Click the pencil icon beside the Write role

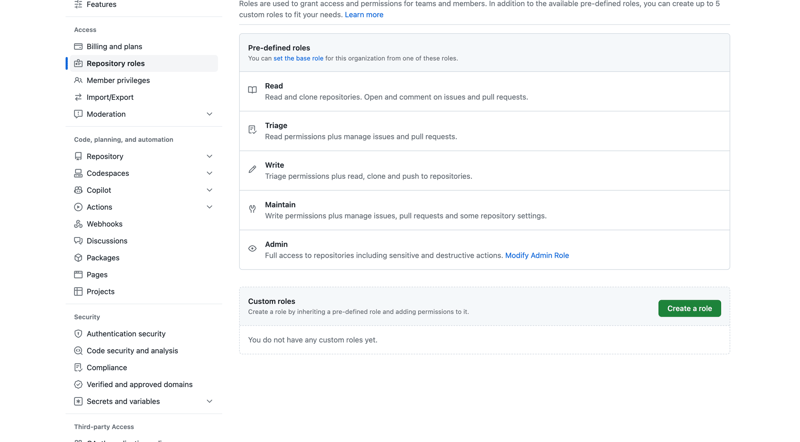pos(252,169)
